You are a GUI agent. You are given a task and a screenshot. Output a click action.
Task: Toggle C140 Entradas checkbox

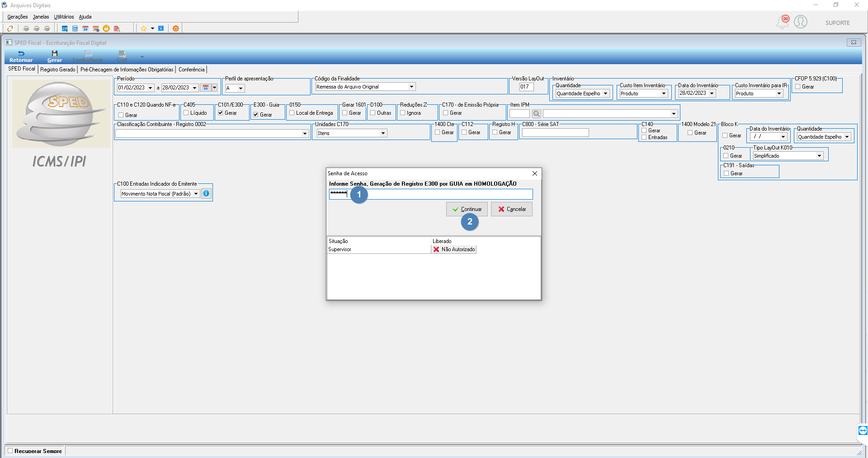pos(644,137)
